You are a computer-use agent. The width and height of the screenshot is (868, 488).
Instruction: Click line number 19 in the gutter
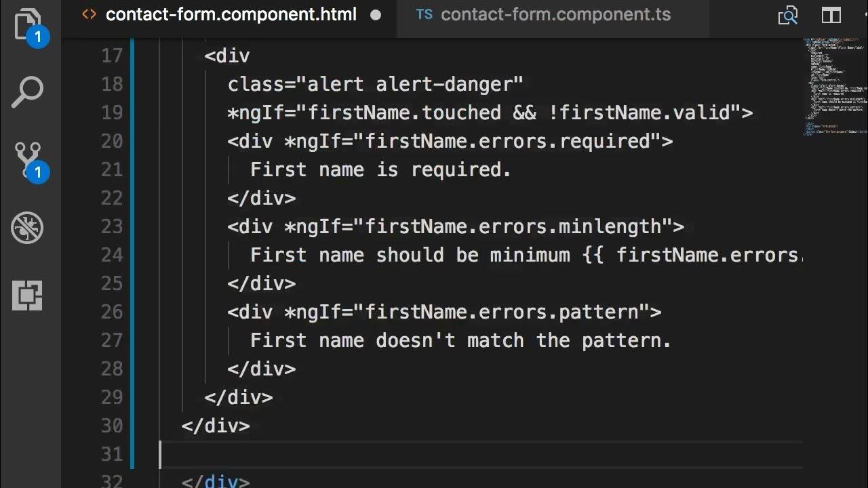(112, 113)
